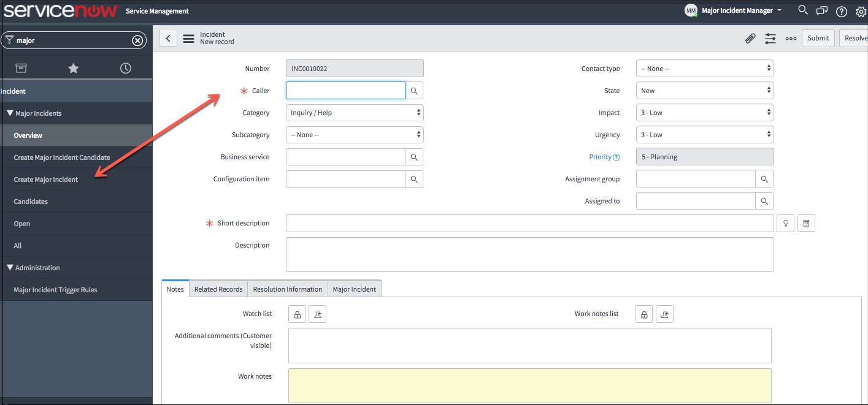Image resolution: width=868 pixels, height=405 pixels.
Task: Submit the new incident record
Action: coord(818,37)
